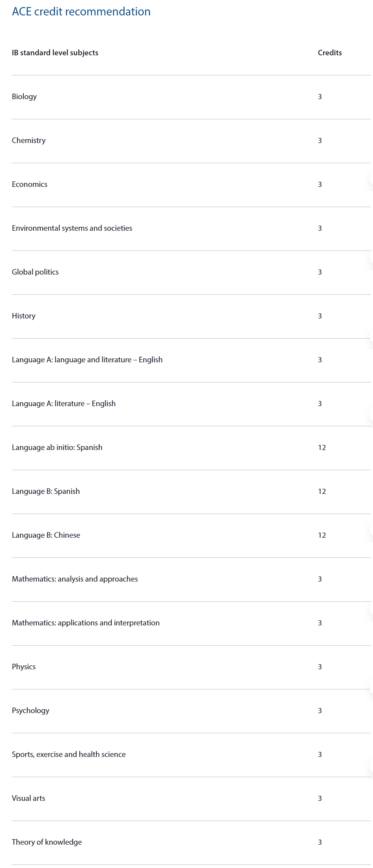373x868 pixels.
Task: Click Environmental systems and societies
Action: (72, 228)
